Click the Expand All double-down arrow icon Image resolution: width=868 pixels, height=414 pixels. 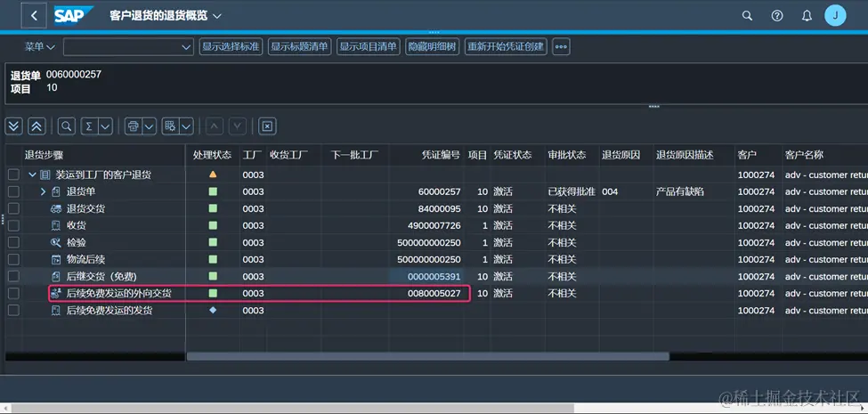[x=14, y=126]
